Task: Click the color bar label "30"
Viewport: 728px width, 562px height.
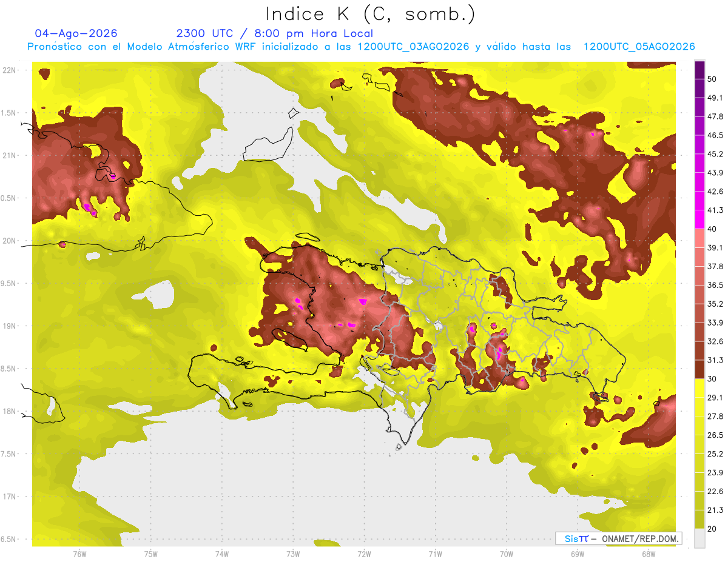Action: [x=712, y=379]
